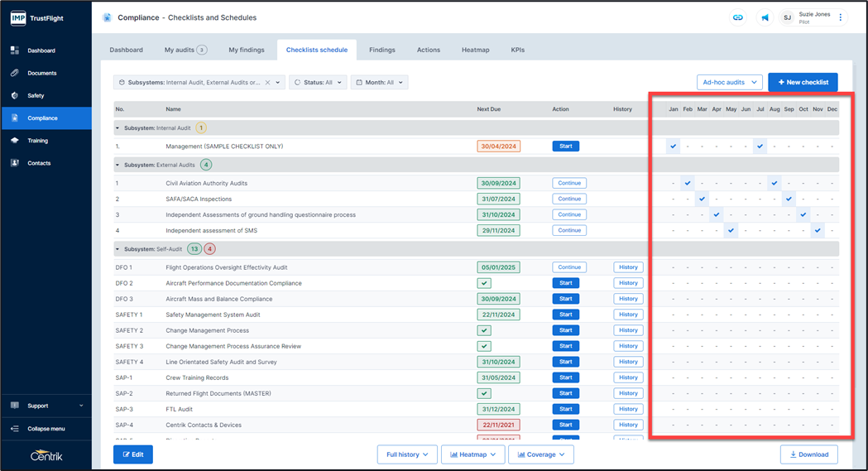Switch to the My findings tab
The image size is (868, 471).
point(247,50)
